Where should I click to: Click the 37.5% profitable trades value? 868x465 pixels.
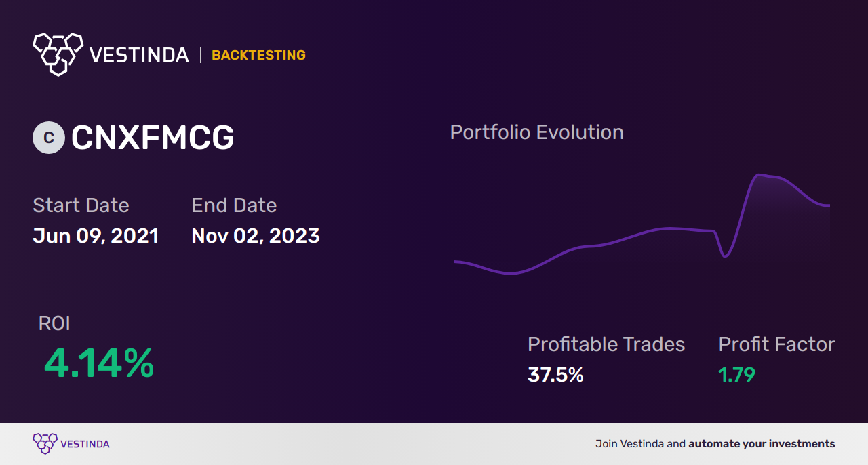click(x=555, y=374)
